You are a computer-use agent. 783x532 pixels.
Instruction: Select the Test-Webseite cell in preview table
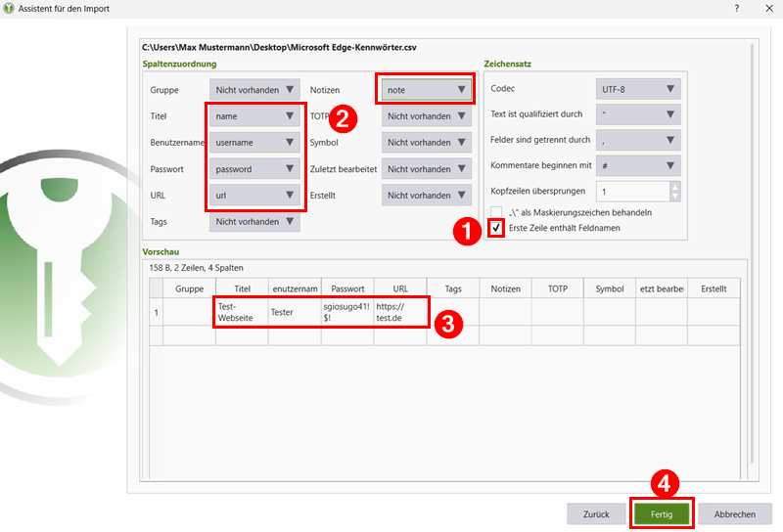[241, 312]
